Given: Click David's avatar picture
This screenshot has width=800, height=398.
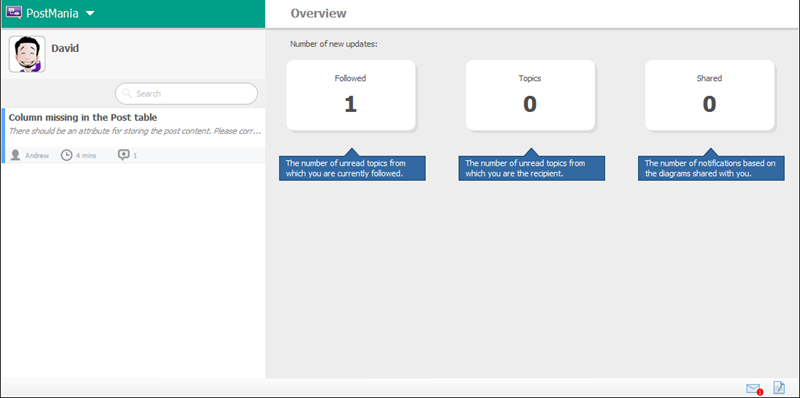Looking at the screenshot, I should [27, 54].
